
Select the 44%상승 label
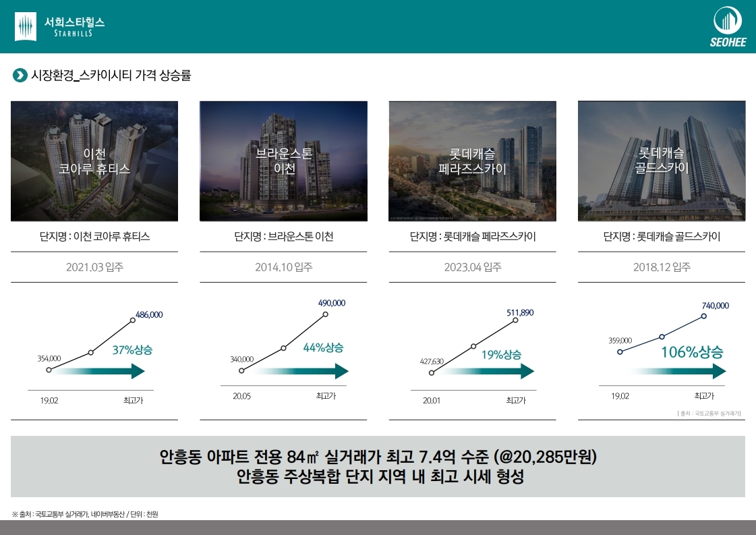tap(323, 347)
